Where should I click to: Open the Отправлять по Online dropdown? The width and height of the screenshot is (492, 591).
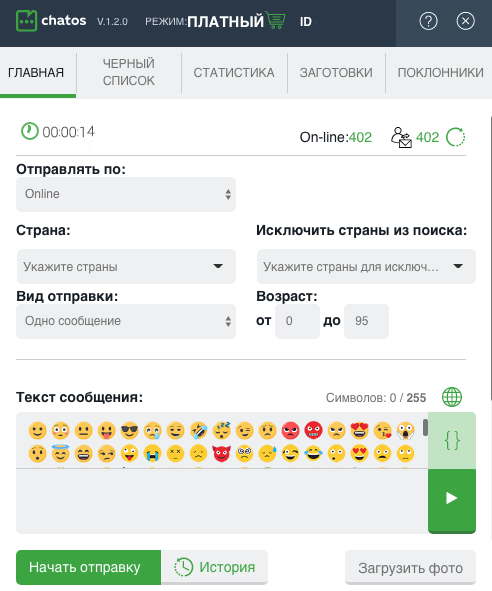[x=126, y=194]
